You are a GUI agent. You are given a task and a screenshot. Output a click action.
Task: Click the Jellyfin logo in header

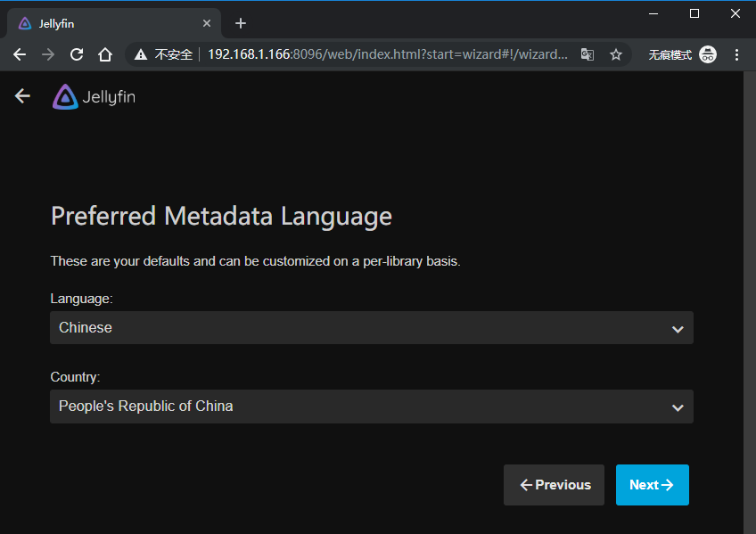pos(94,96)
